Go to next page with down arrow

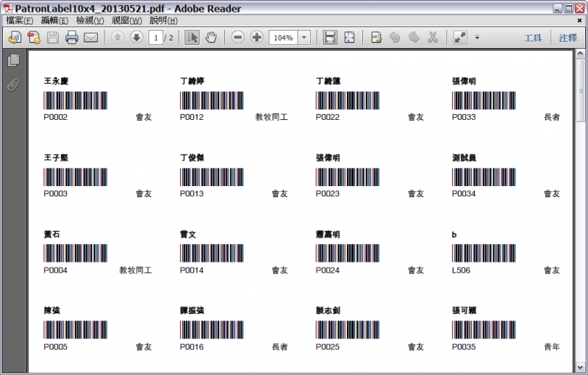(x=136, y=37)
